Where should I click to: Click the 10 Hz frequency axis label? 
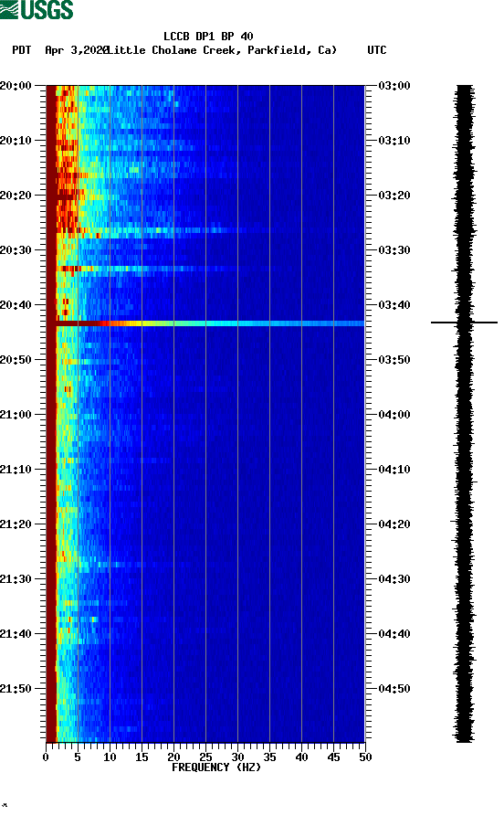tap(110, 757)
